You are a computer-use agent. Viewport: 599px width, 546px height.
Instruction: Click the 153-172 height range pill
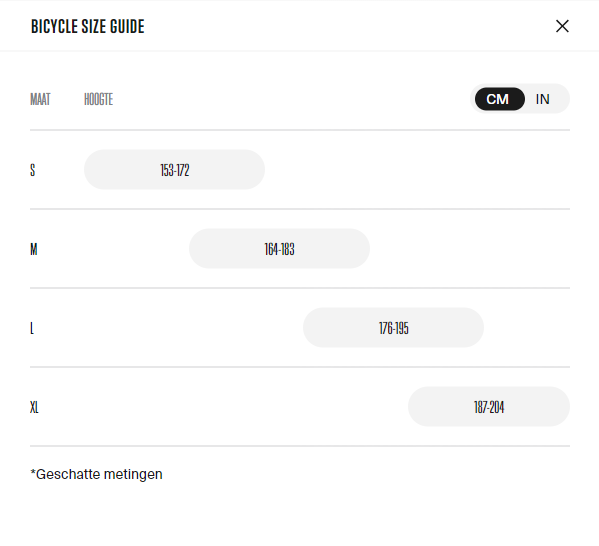(174, 170)
